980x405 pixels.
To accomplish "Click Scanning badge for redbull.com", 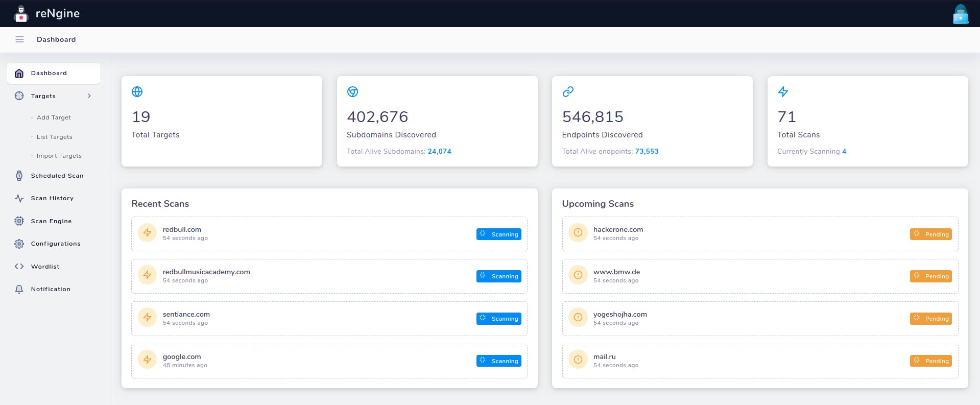I will (x=499, y=234).
